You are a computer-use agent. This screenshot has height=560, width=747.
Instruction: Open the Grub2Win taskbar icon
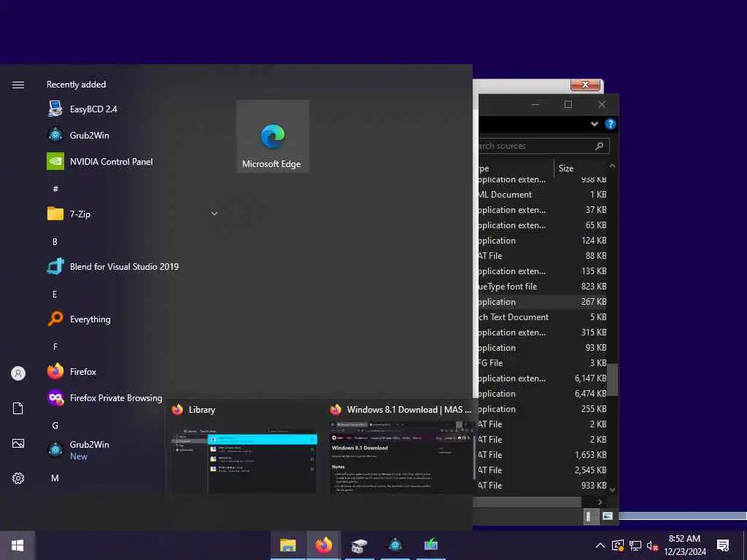point(395,545)
